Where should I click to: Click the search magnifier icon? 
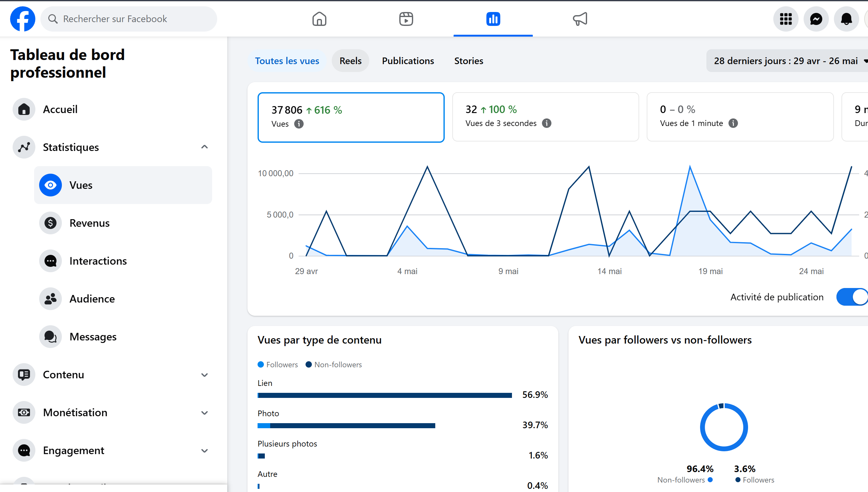coord(53,19)
